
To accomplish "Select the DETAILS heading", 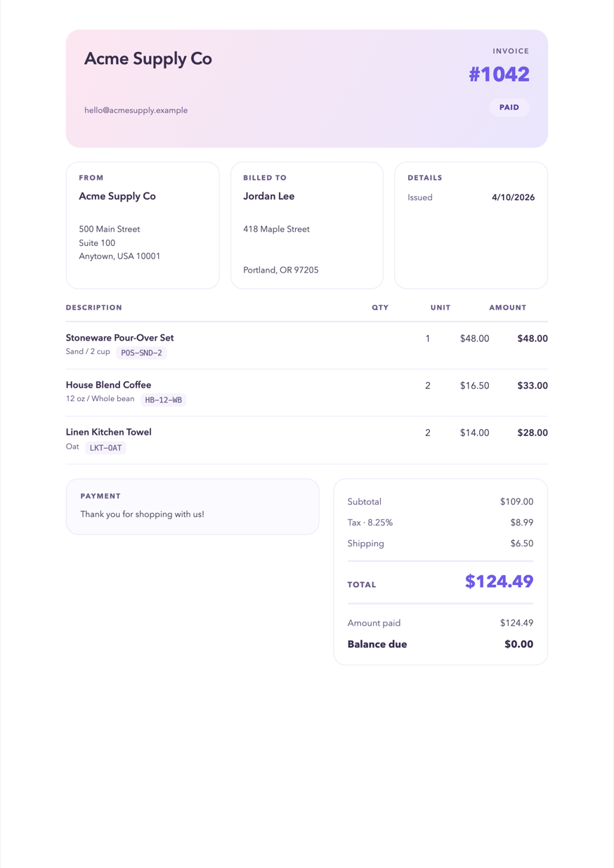I will pyautogui.click(x=425, y=178).
